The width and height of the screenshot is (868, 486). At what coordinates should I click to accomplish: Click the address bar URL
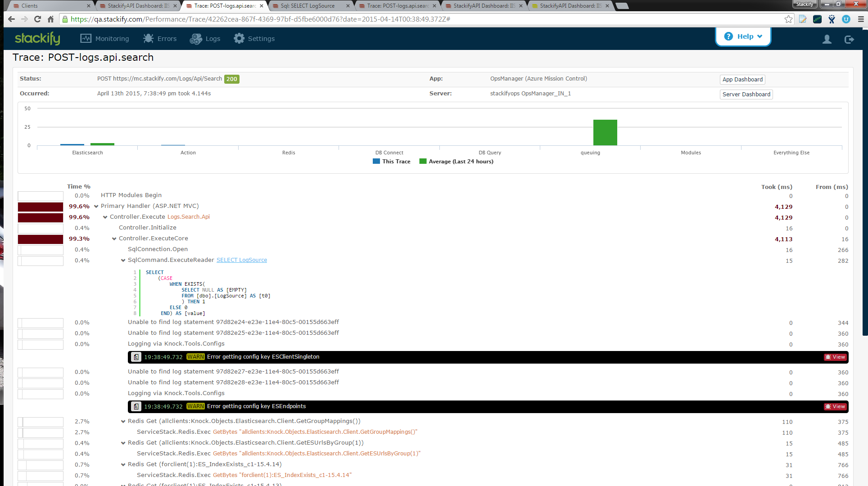(x=260, y=19)
